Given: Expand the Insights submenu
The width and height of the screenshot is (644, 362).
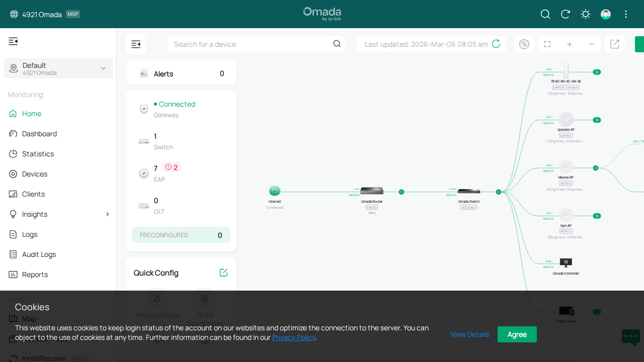Looking at the screenshot, I should (x=107, y=214).
